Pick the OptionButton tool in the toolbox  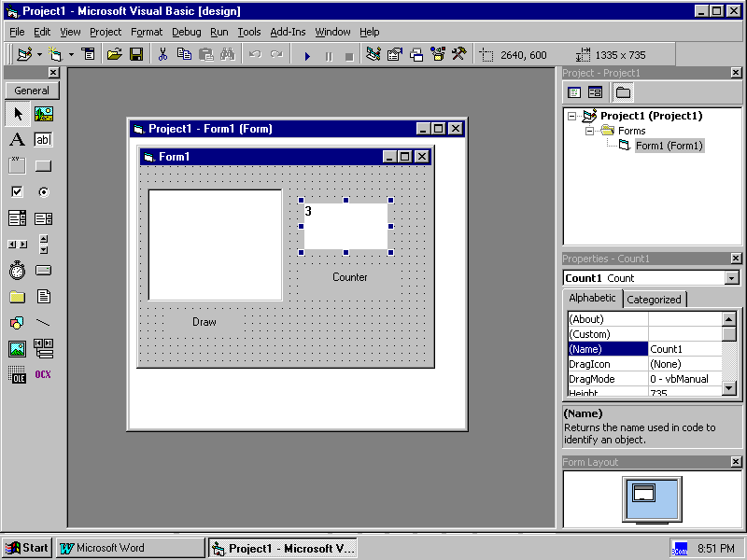point(43,192)
